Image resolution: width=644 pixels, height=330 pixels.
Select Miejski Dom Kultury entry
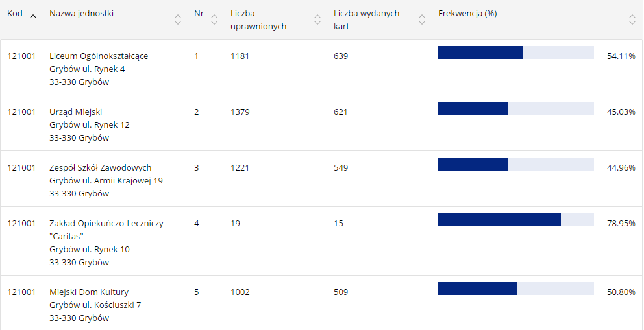[89, 292]
